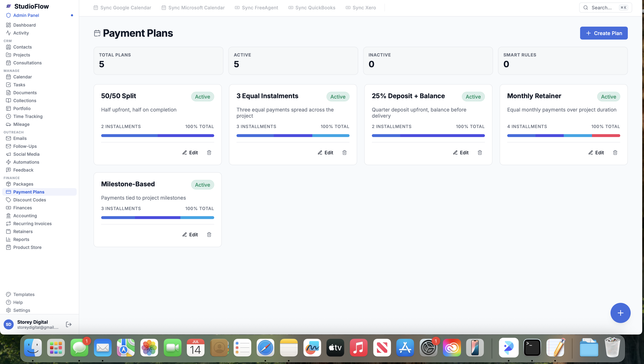Viewport: 644px width, 364px height.
Task: Select Payment Plans in the sidebar
Action: [39, 192]
